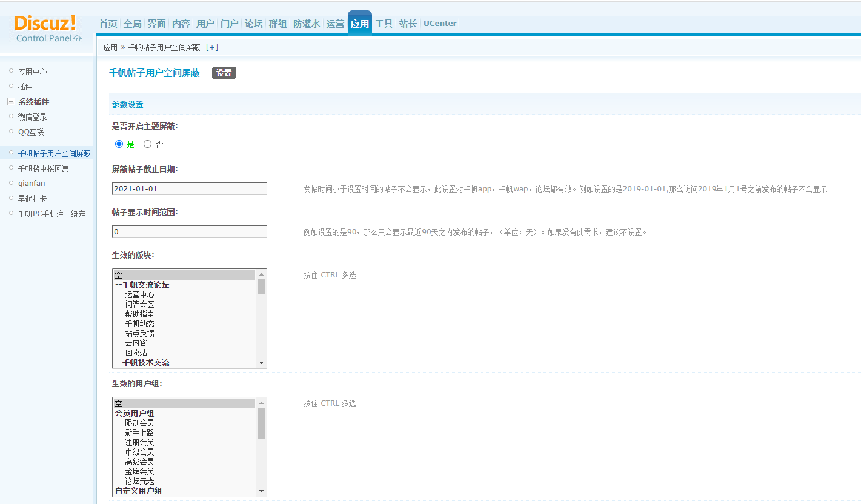This screenshot has height=504, width=861.
Task: Click the 参数设置 section header
Action: tap(128, 104)
